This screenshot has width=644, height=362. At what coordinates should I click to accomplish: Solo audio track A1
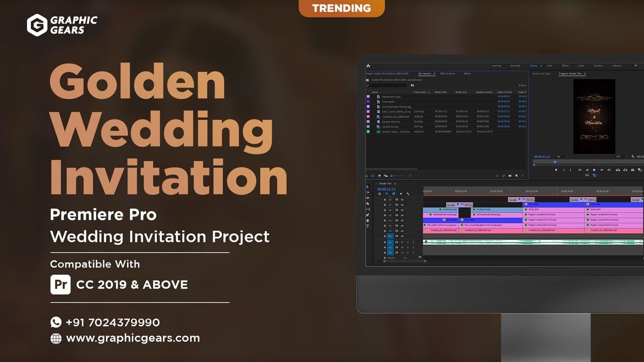408,242
